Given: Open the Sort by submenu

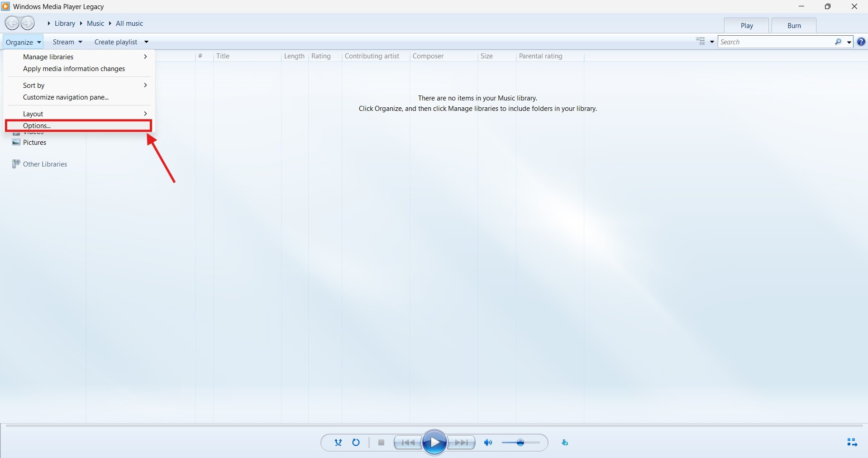Looking at the screenshot, I should tap(79, 85).
